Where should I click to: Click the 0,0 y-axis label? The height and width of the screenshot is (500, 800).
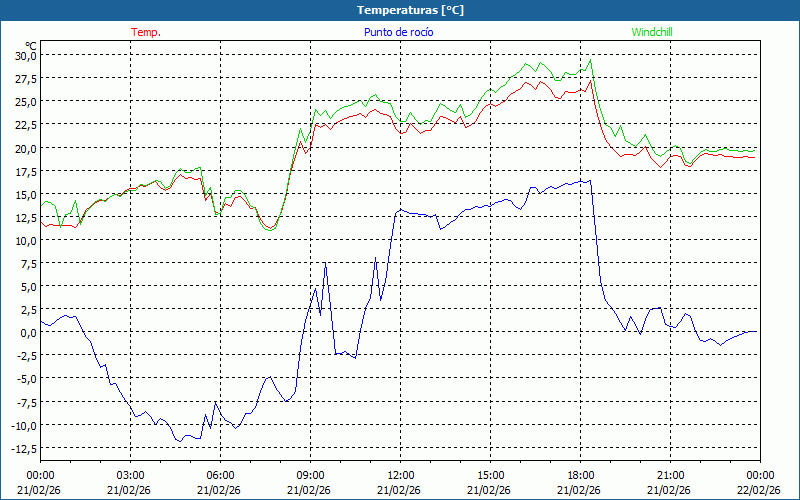click(x=28, y=333)
